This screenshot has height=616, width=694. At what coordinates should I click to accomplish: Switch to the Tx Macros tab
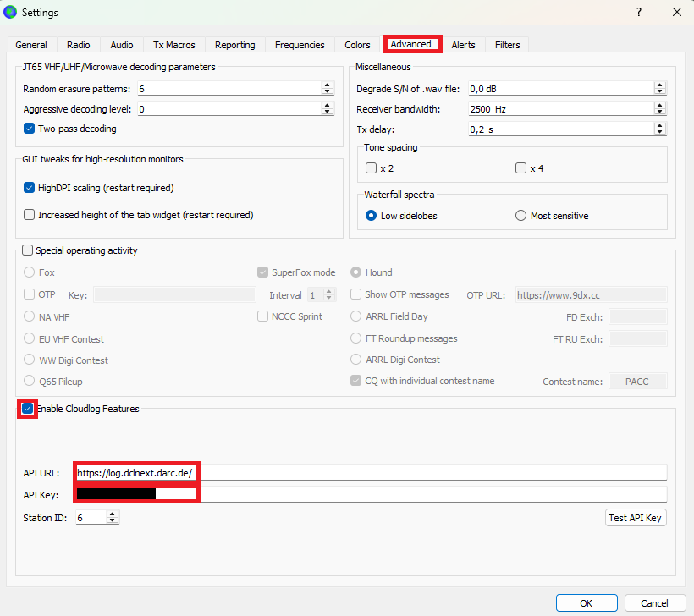coord(173,45)
